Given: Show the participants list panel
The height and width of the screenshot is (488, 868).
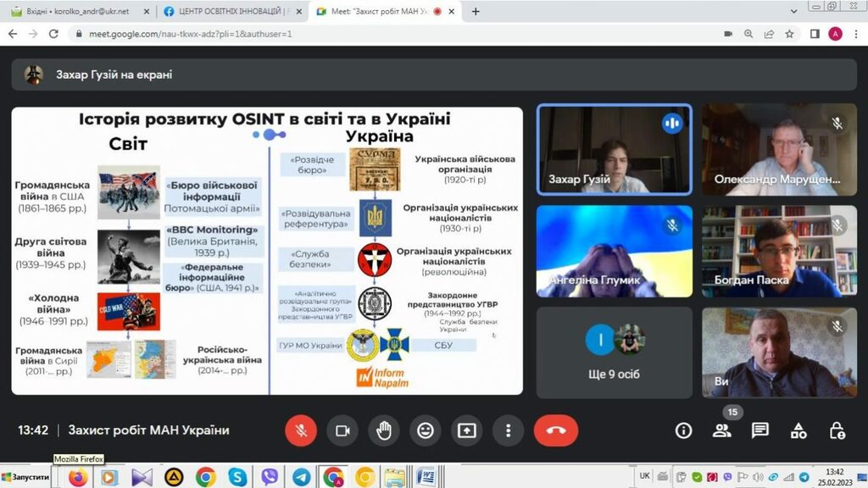Looking at the screenshot, I should pyautogui.click(x=721, y=430).
